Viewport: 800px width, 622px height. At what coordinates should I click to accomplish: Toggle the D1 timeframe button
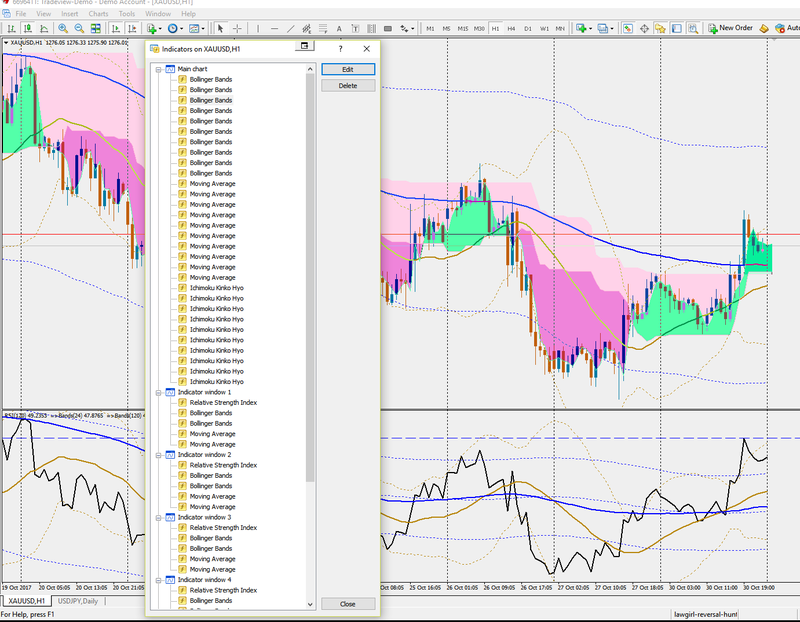click(x=528, y=29)
